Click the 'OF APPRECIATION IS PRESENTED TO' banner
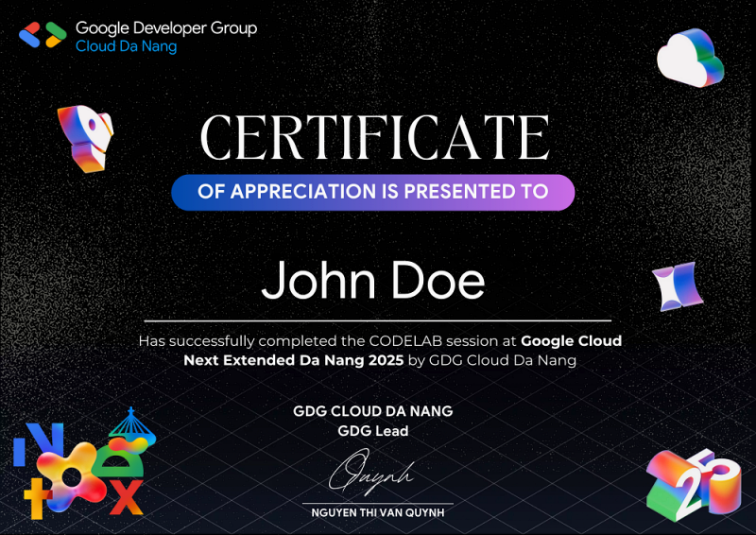The image size is (756, 535). tap(372, 192)
